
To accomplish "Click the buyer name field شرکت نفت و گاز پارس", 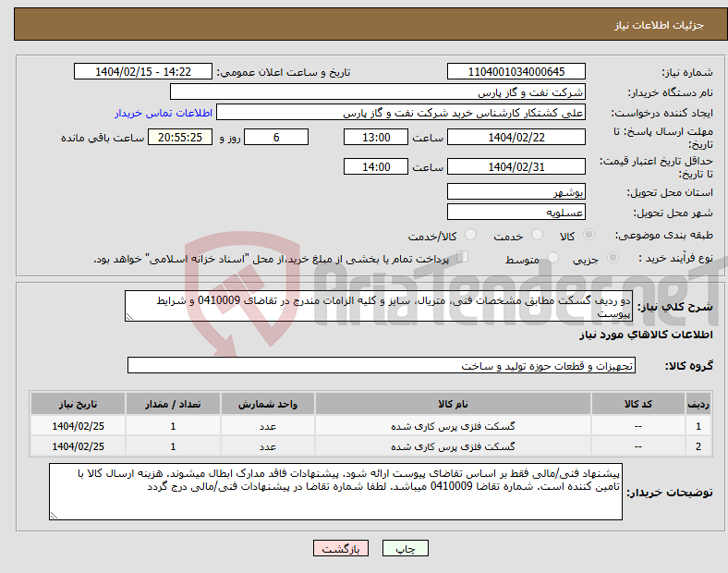I will 378,91.
